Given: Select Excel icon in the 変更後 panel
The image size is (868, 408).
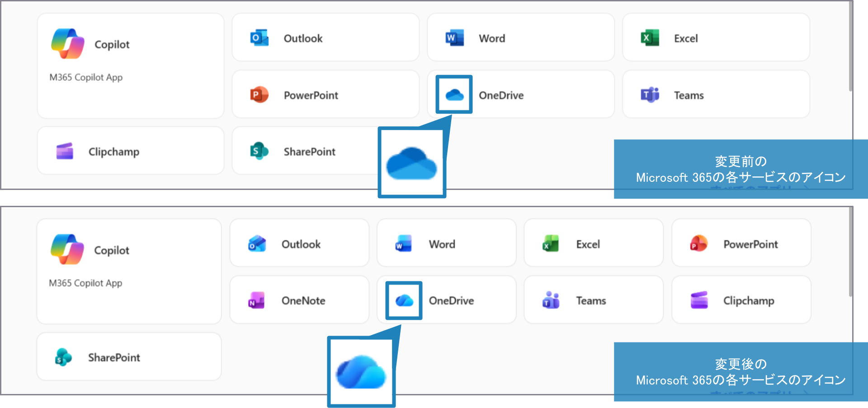Looking at the screenshot, I should pos(551,244).
